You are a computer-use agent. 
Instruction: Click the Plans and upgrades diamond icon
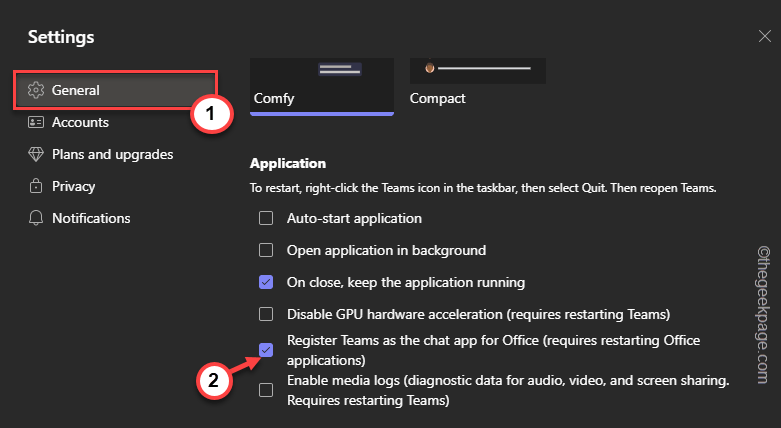36,154
